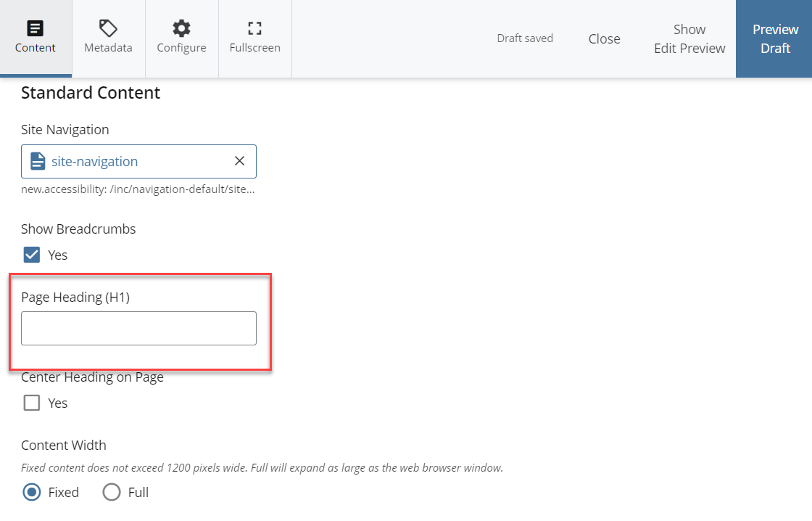Screen dimensions: 812x521
Task: Enable the Center Heading on Page checkbox
Action: (x=32, y=403)
